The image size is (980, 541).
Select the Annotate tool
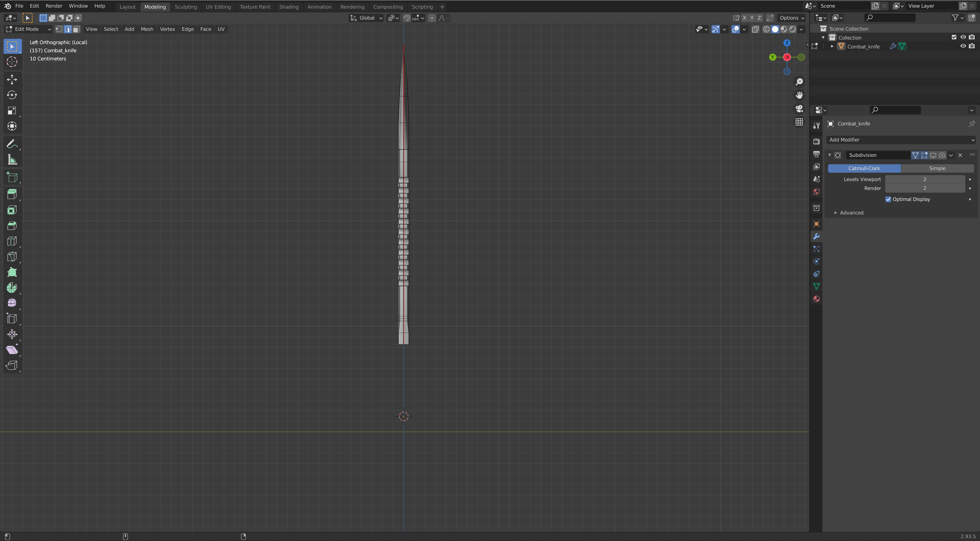12,144
